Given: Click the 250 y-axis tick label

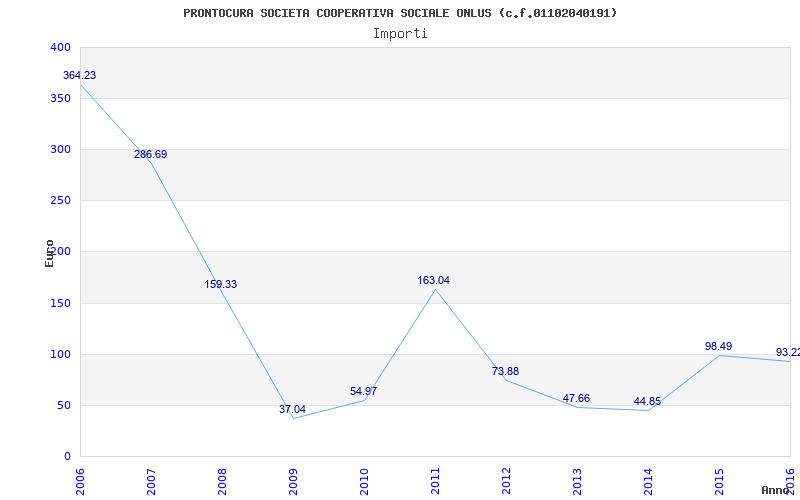Looking at the screenshot, I should pos(60,201).
